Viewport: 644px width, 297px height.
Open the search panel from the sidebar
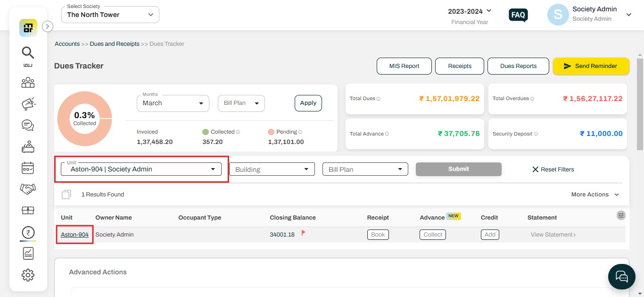(x=28, y=52)
